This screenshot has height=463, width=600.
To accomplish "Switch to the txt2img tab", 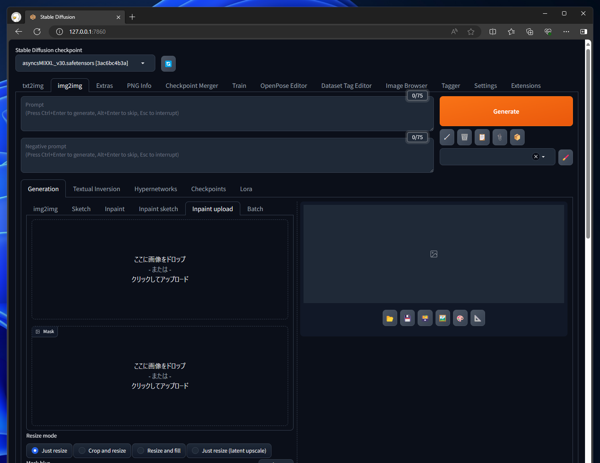I will point(33,86).
